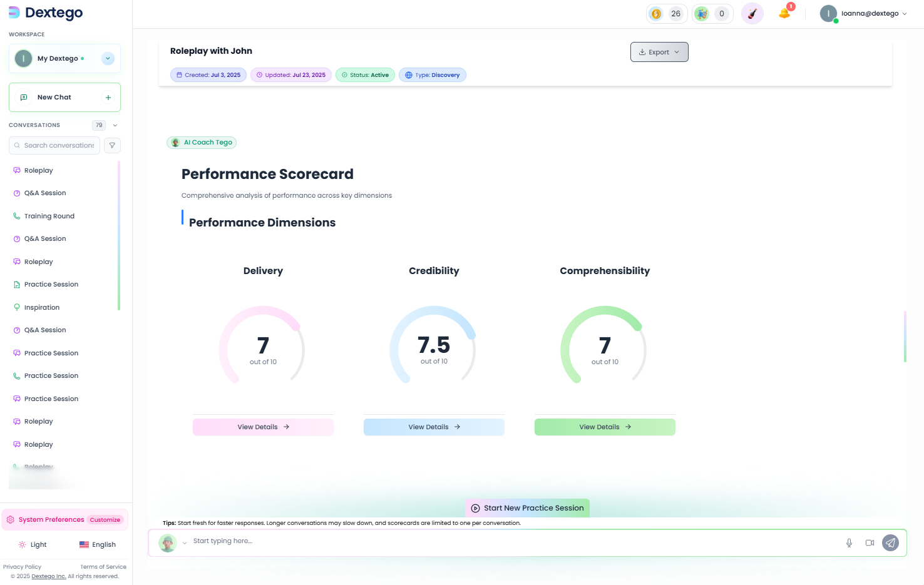Click the System Preferences gear icon
This screenshot has width=924, height=585.
10,519
